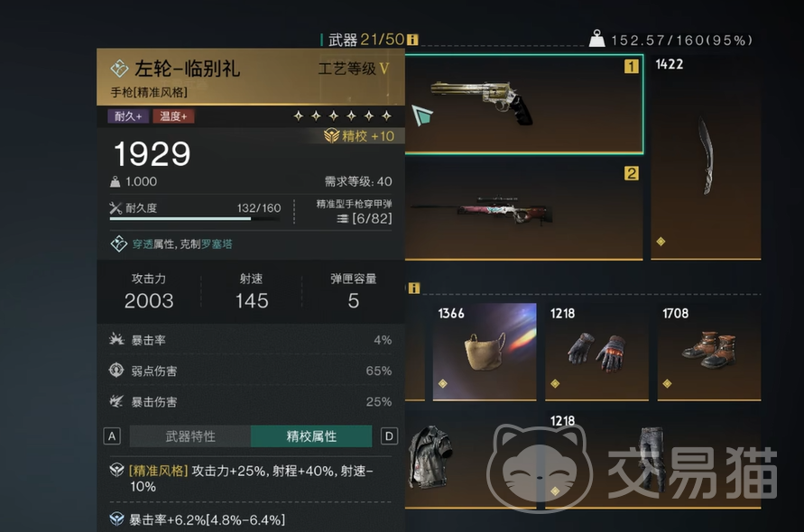804x532 pixels.
Task: Switch to the 武器特性 tab
Action: coord(190,436)
